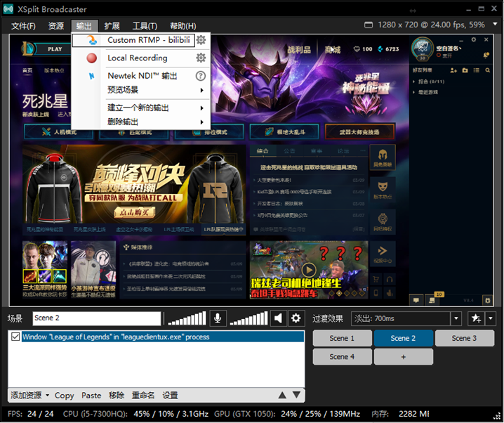The width and height of the screenshot is (504, 423).
Task: Open the 资源 menu
Action: click(x=56, y=26)
